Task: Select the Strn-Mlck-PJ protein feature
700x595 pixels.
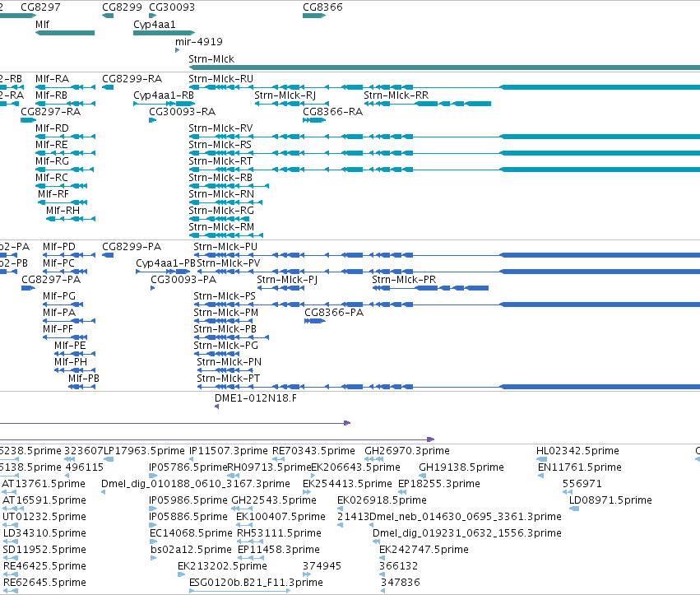Action: coord(280,288)
